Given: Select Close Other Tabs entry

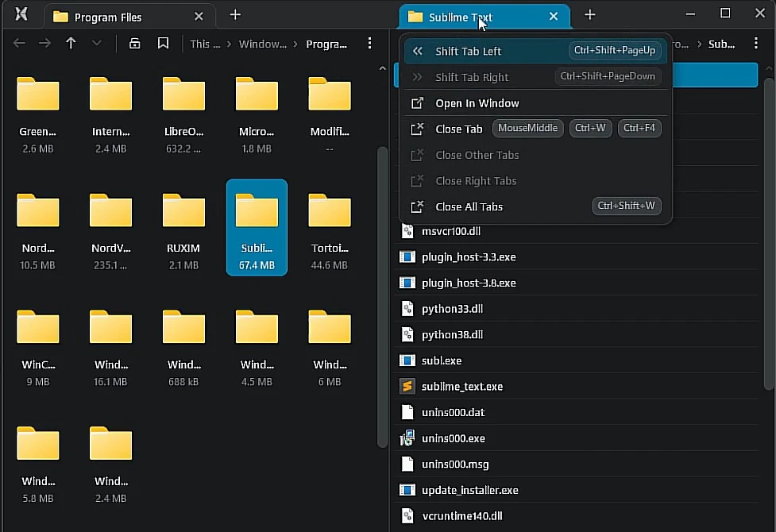Looking at the screenshot, I should pyautogui.click(x=535, y=155).
